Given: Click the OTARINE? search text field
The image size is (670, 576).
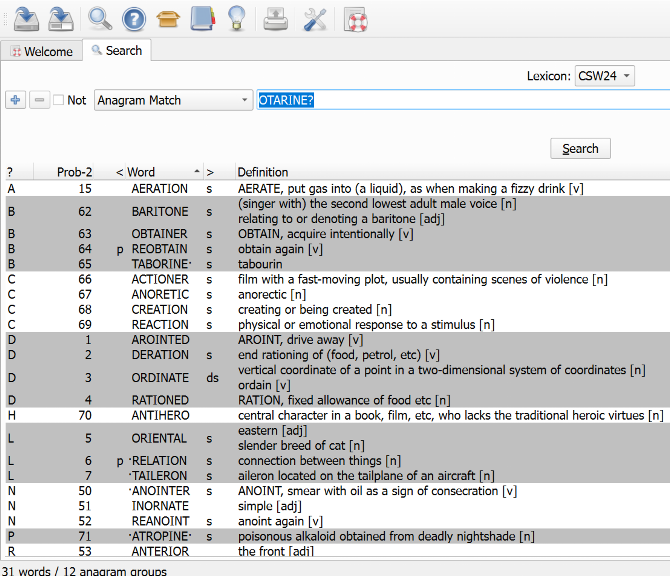Looking at the screenshot, I should pyautogui.click(x=460, y=100).
